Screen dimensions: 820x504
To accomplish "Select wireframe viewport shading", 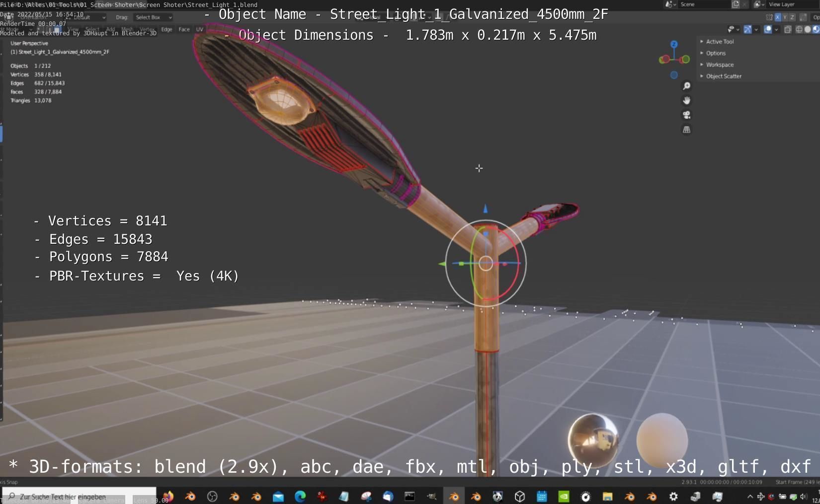I will [799, 29].
